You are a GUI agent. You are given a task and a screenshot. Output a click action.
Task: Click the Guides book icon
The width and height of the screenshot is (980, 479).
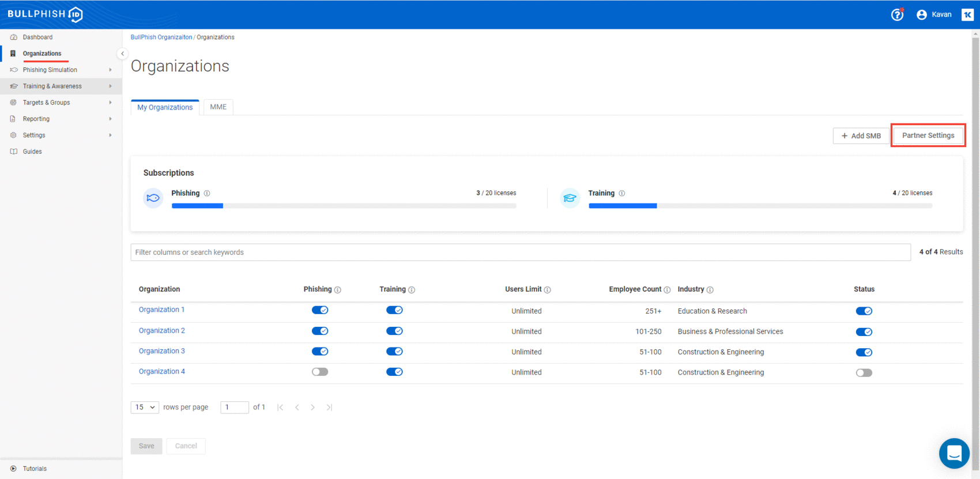pos(13,152)
